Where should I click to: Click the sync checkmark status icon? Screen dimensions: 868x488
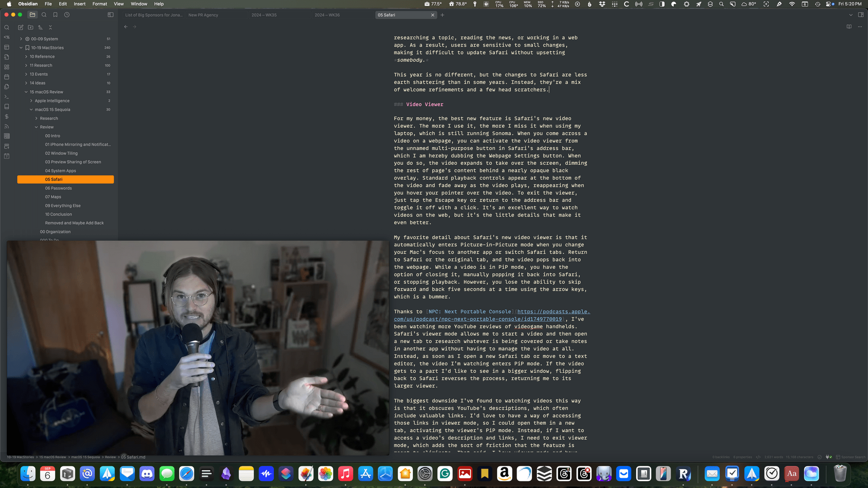coord(819,457)
